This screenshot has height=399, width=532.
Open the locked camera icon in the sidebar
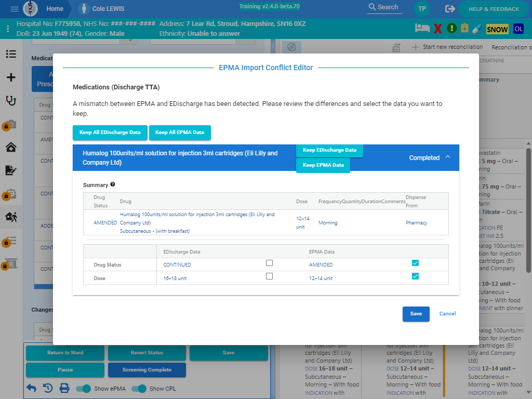(10, 125)
